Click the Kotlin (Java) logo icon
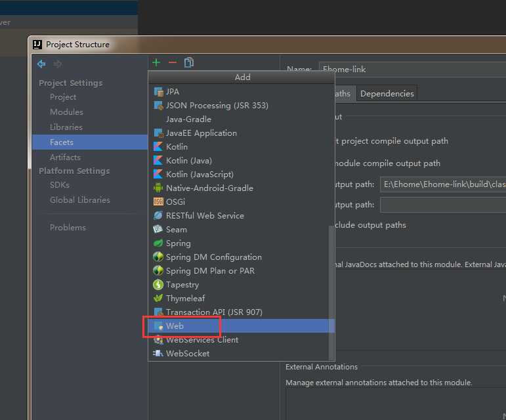This screenshot has height=420, width=506. click(x=158, y=161)
